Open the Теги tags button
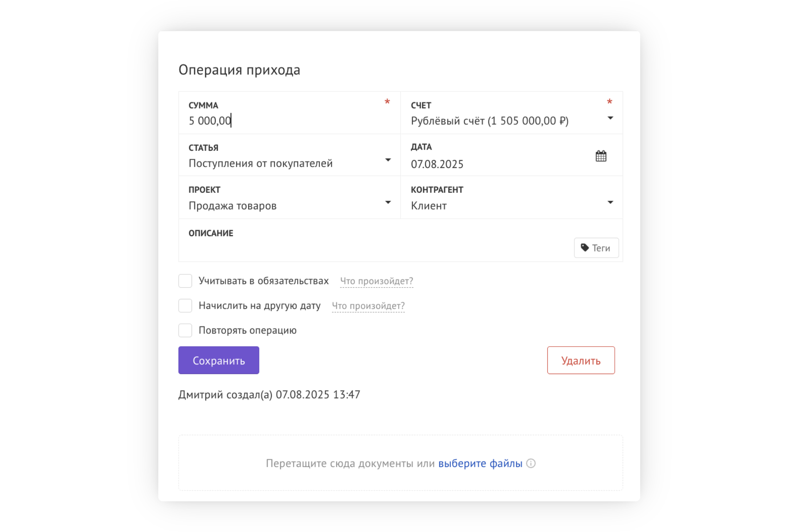The image size is (798, 532). tap(596, 248)
